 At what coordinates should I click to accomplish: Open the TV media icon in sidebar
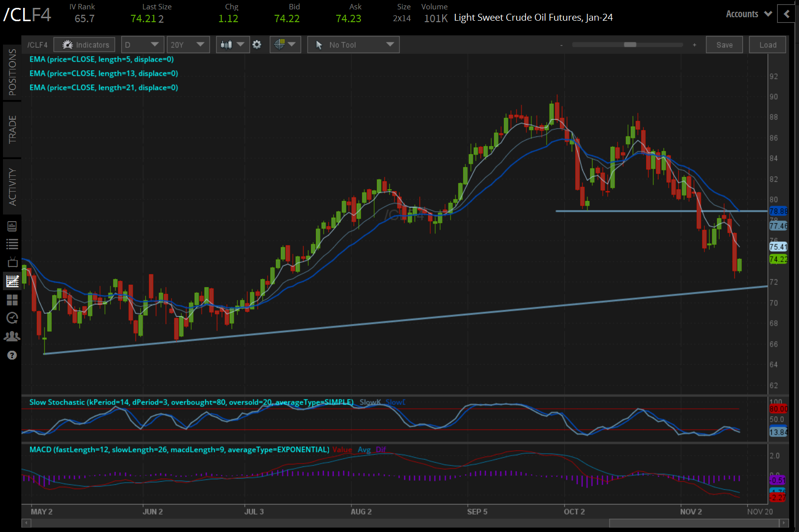[12, 263]
